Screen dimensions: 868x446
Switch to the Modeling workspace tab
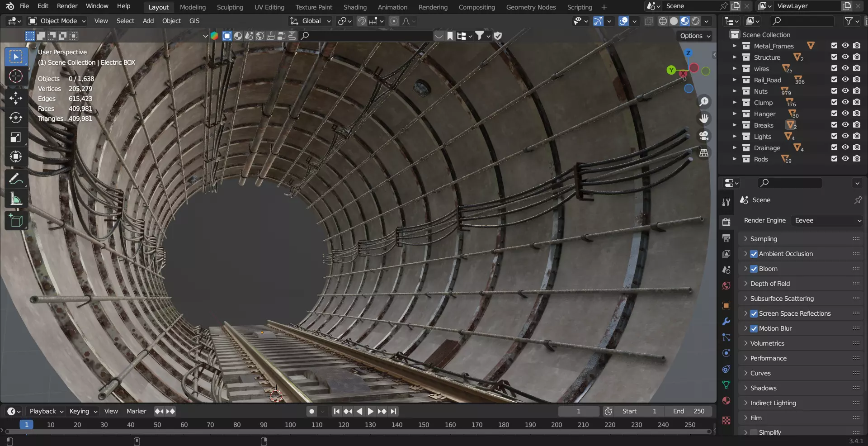click(x=193, y=7)
